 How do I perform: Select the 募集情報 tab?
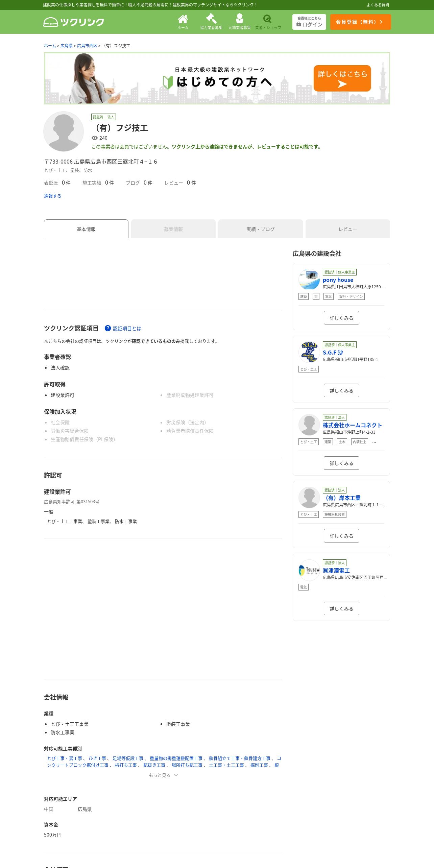tap(173, 229)
